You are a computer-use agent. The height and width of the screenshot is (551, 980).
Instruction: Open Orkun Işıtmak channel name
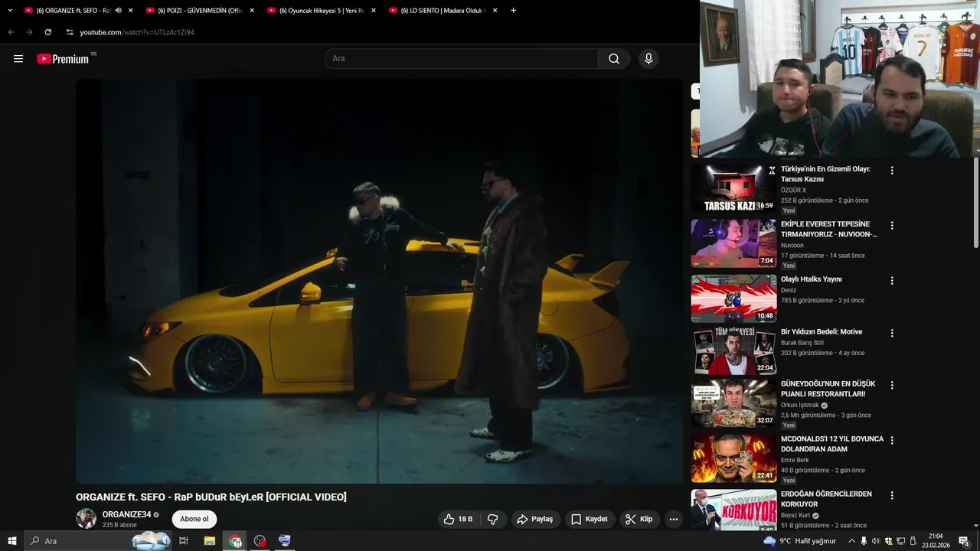tap(800, 405)
